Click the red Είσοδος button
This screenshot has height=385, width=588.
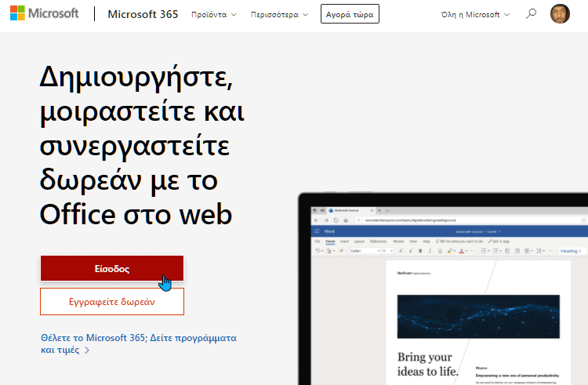pos(112,268)
